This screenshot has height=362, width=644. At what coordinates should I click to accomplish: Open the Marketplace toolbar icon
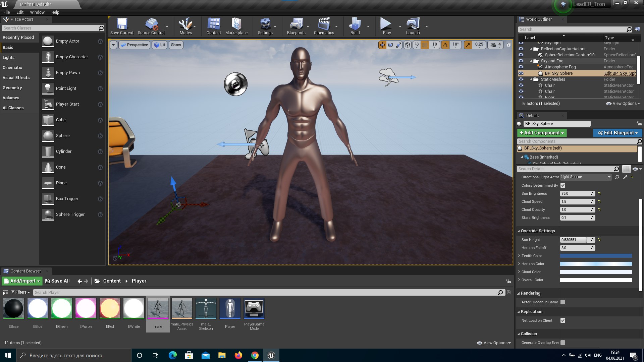pos(236,26)
